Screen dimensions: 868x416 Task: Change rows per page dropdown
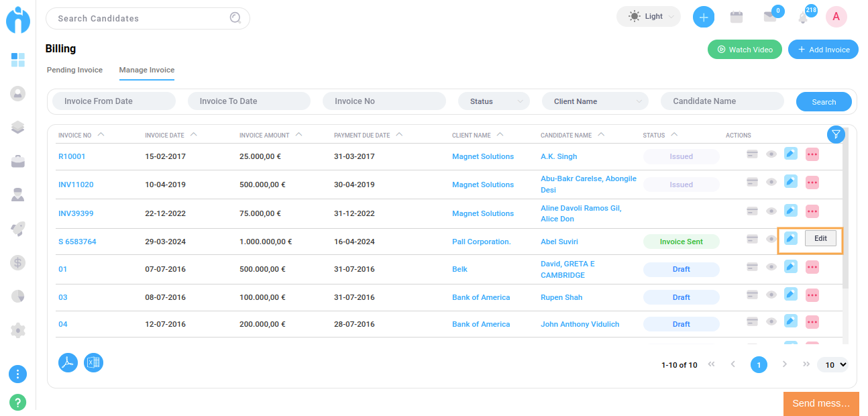point(832,365)
